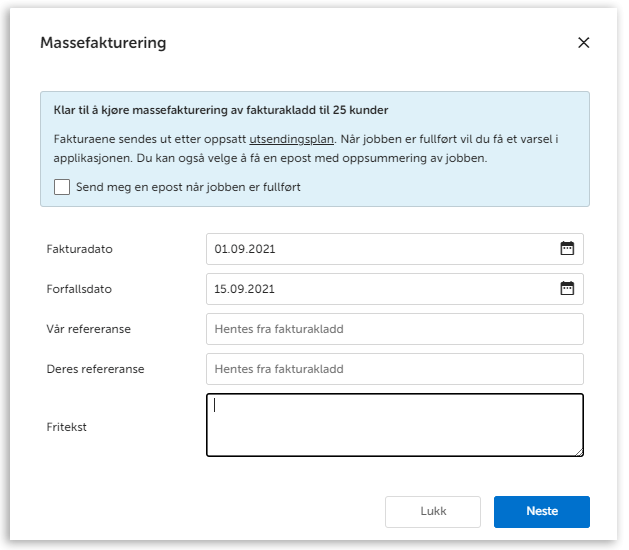Click the Fakturadato label
The height and width of the screenshot is (550, 629).
tap(80, 249)
